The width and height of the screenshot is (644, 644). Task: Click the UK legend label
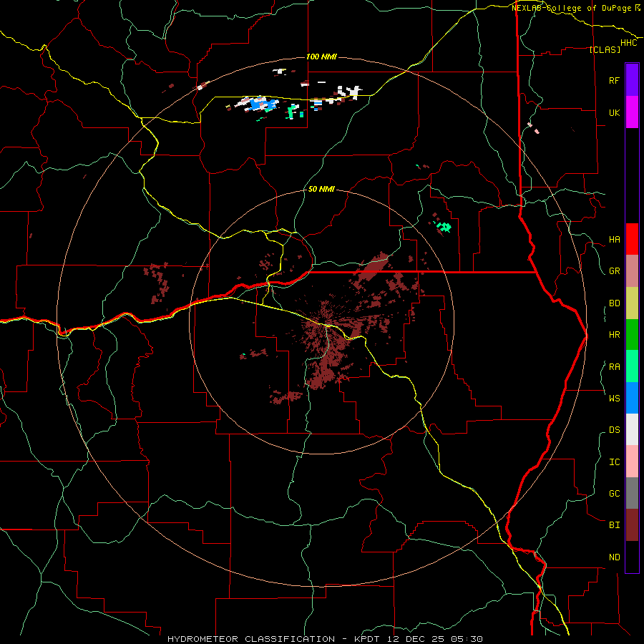tap(614, 112)
